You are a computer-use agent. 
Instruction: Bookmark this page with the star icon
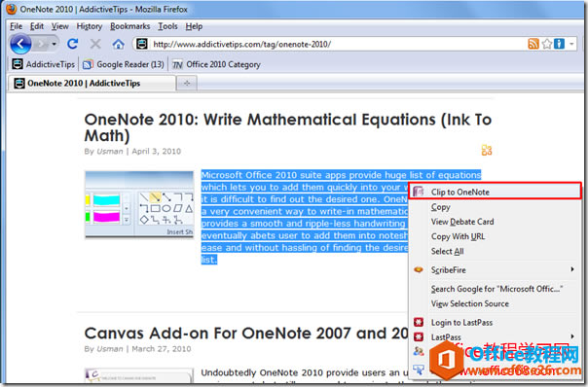(547, 44)
